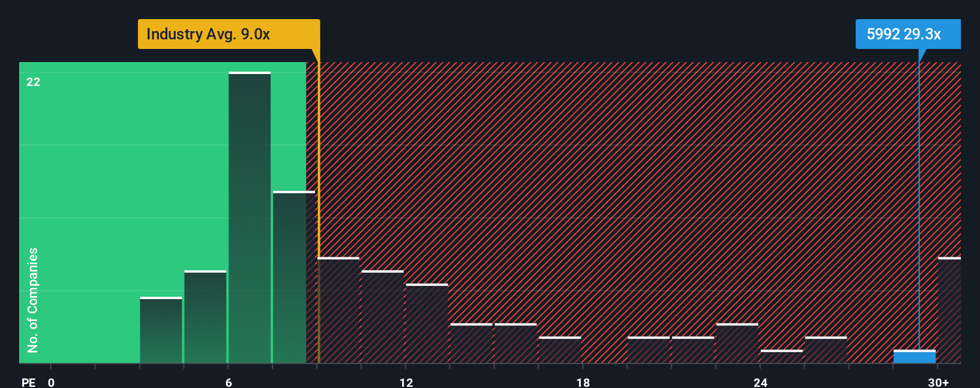Image resolution: width=980 pixels, height=388 pixels.
Task: Click the No. of Companies axis title
Action: point(33,300)
